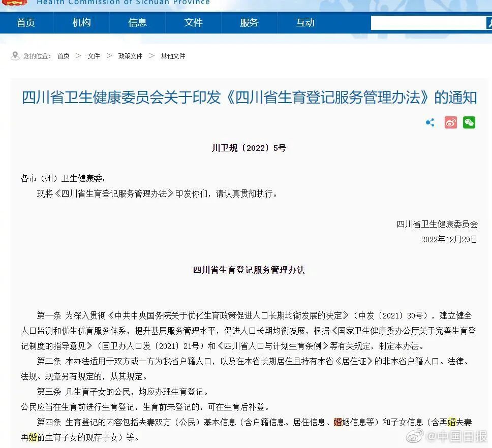The image size is (492, 448).
Task: Click the red-highlighted 婚 character
Action: coord(337,422)
